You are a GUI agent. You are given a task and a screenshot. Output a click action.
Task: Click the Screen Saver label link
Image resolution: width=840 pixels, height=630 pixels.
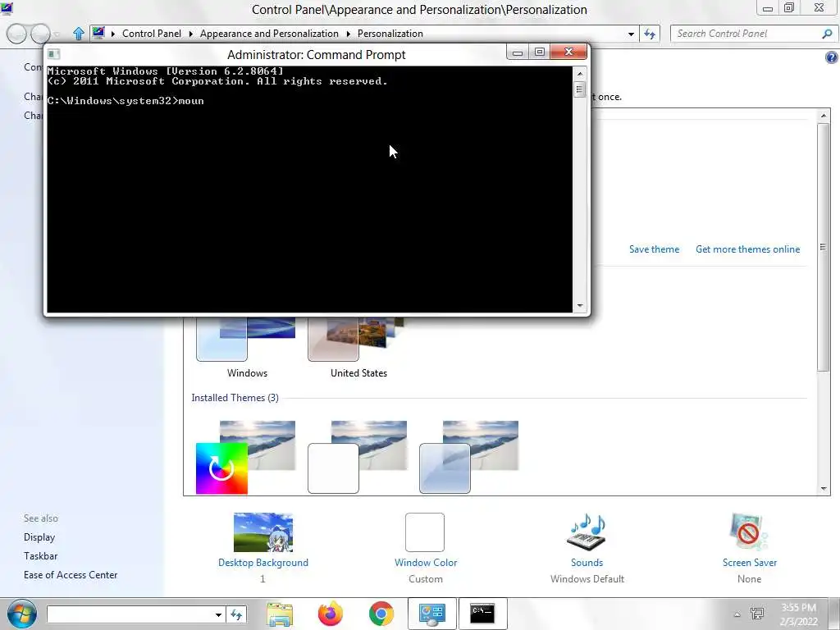pyautogui.click(x=750, y=563)
